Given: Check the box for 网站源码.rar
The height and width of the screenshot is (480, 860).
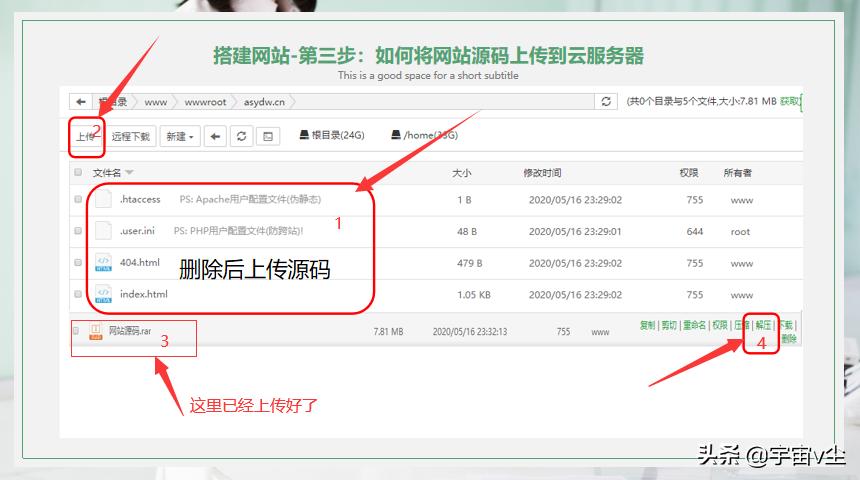Looking at the screenshot, I should coord(76,331).
